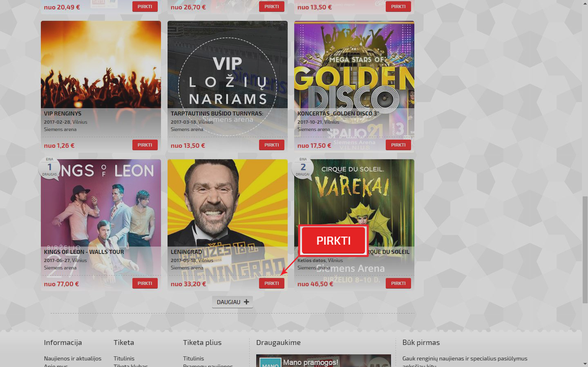Click the page's vertical scrollbar thumb

click(585, 250)
